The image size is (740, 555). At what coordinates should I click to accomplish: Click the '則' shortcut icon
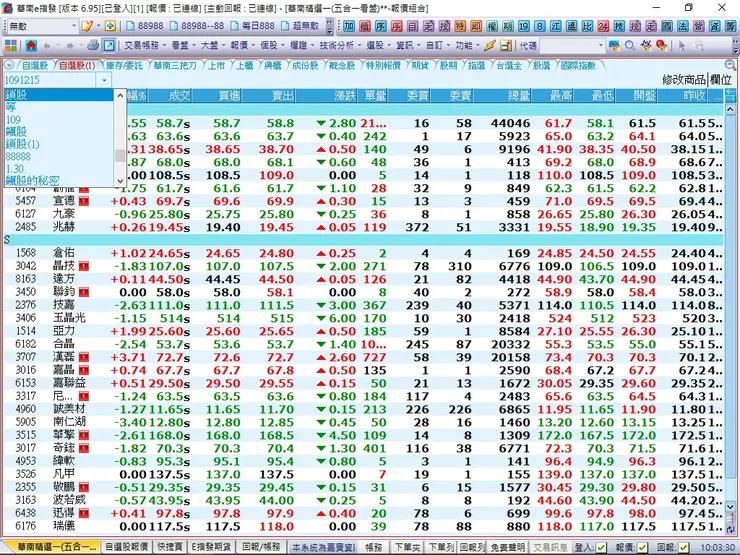(x=476, y=26)
